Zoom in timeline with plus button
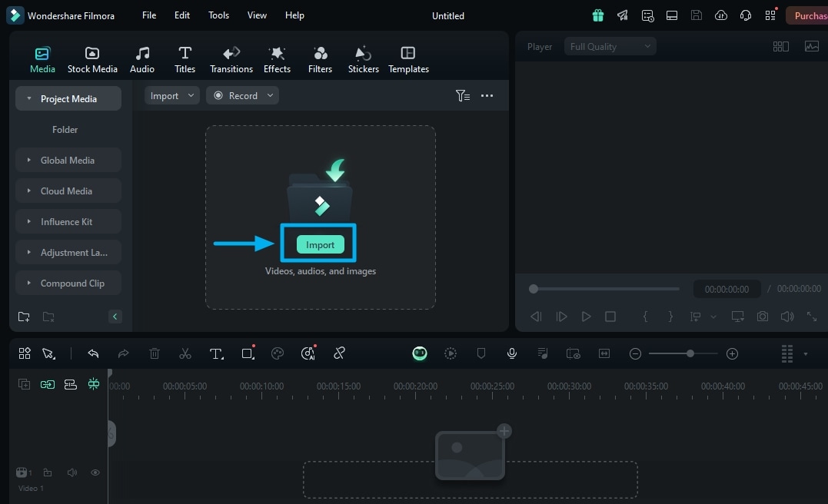 [732, 353]
